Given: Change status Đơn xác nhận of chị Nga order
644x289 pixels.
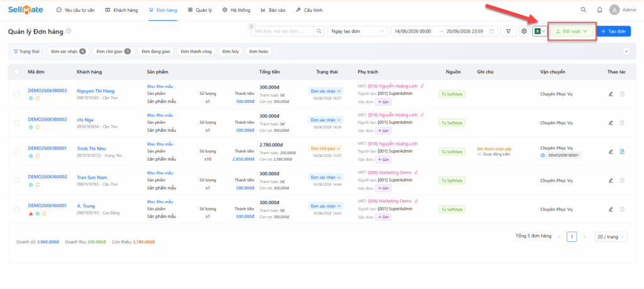Looking at the screenshot, I should pos(326,120).
